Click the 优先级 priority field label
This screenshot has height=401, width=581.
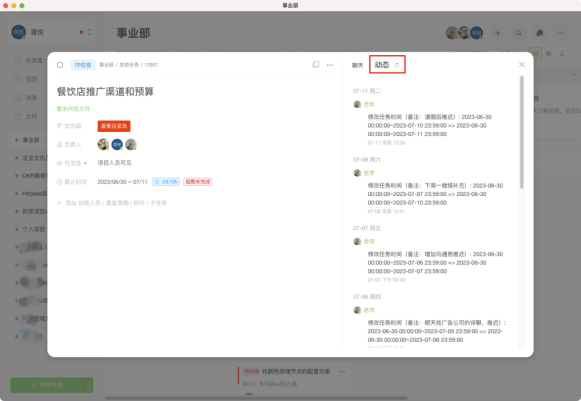tap(69, 126)
